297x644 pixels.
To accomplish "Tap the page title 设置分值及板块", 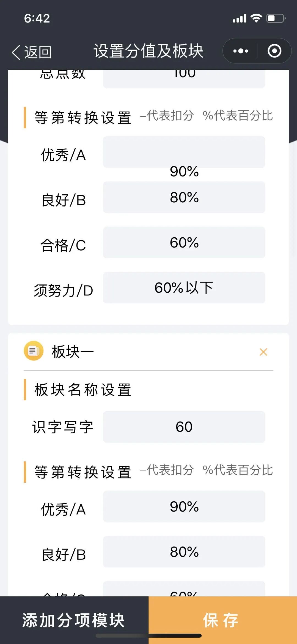I will 148,51.
